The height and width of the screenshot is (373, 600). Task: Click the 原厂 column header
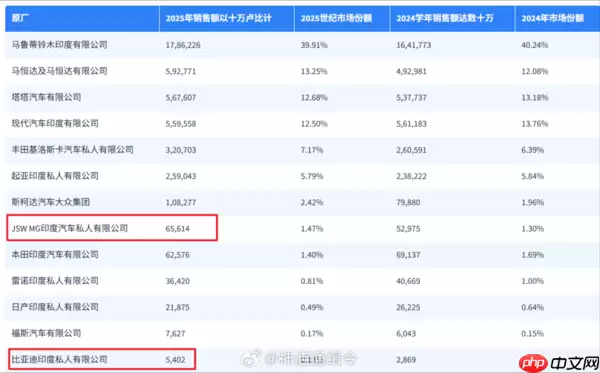(20, 18)
